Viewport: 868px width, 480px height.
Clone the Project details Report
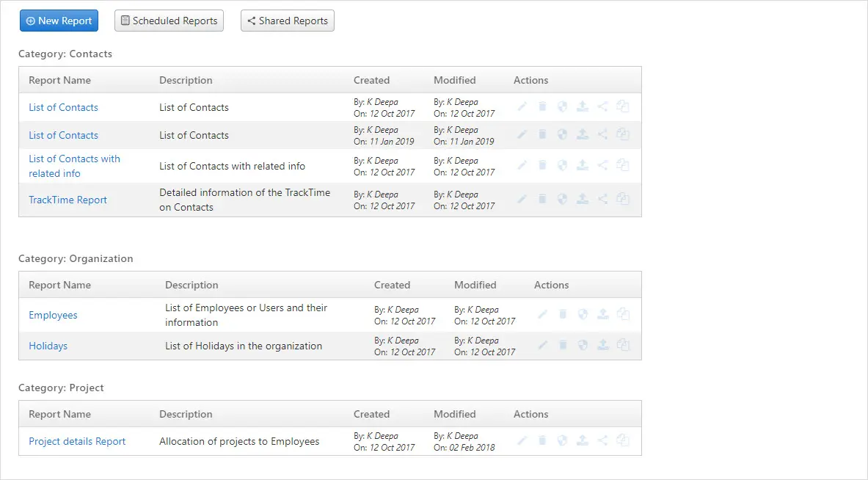click(x=623, y=441)
